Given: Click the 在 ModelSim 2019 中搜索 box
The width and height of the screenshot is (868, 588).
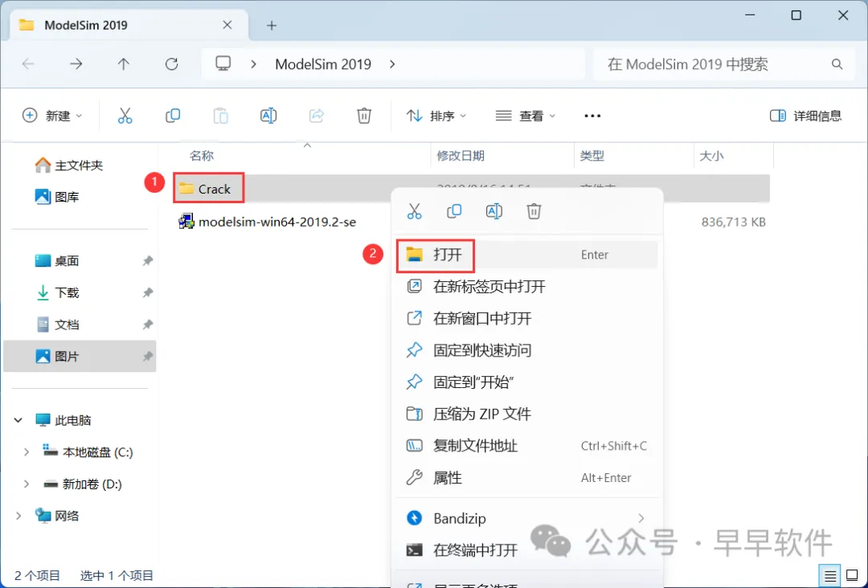Looking at the screenshot, I should (723, 64).
